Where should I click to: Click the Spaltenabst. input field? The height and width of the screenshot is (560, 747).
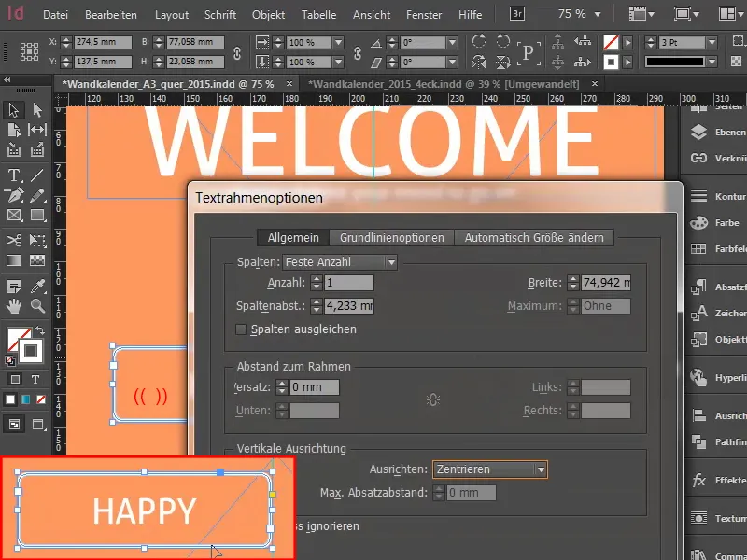[348, 306]
